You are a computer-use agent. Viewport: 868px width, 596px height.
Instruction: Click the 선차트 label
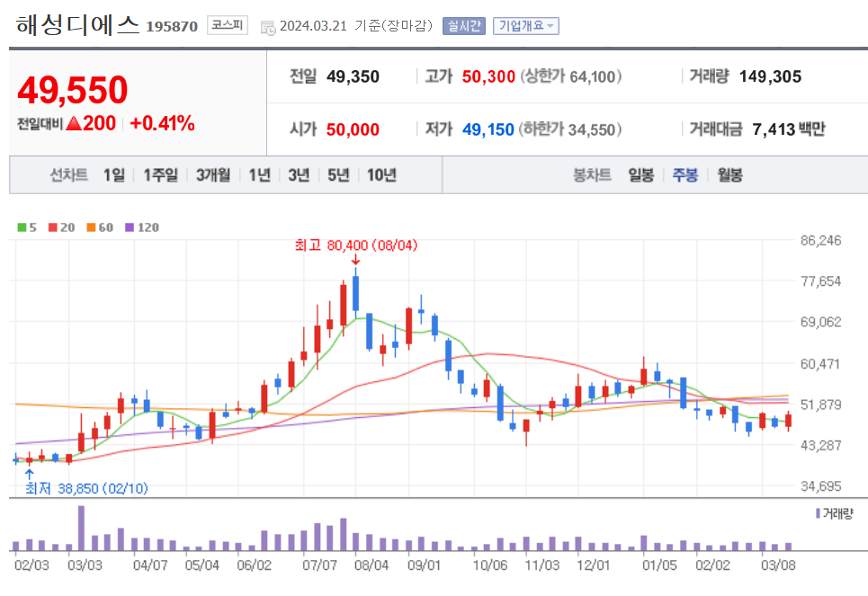[x=68, y=175]
